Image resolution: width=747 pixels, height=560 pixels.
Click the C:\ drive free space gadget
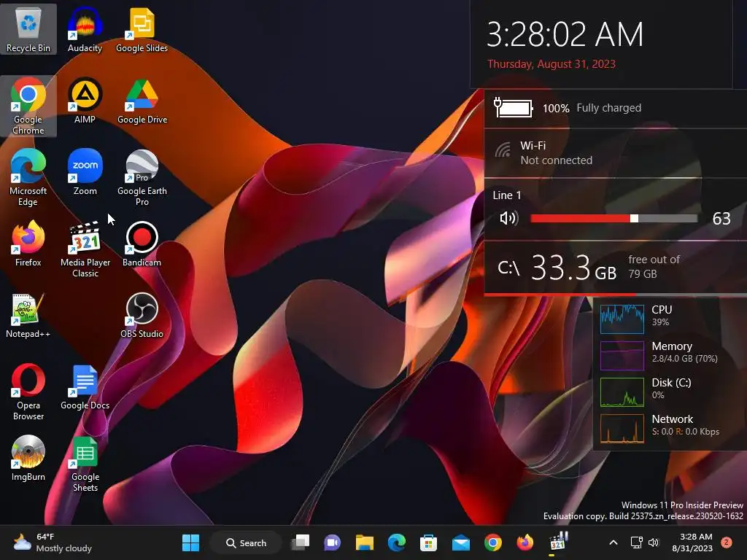[614, 267]
